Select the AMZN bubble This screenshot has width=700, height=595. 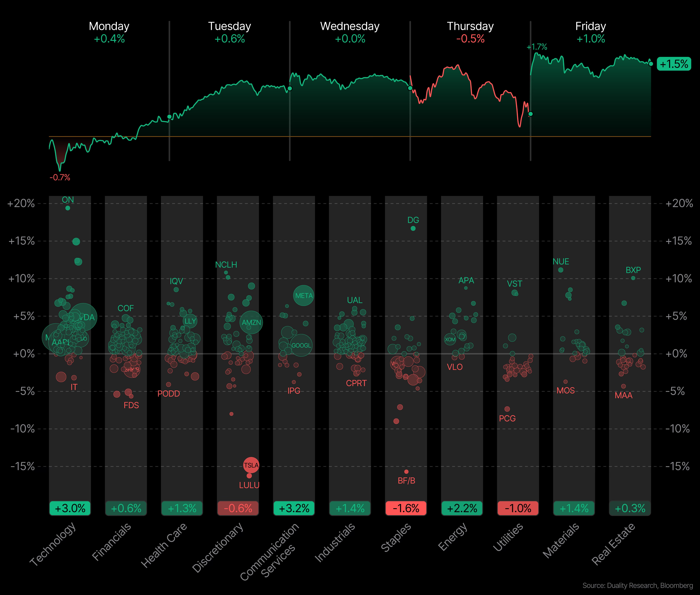click(251, 322)
